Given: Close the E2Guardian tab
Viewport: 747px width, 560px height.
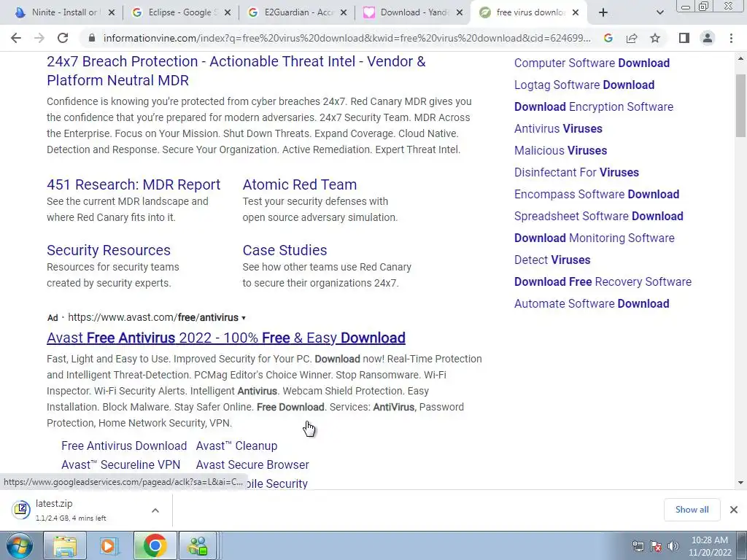Looking at the screenshot, I should tap(344, 13).
